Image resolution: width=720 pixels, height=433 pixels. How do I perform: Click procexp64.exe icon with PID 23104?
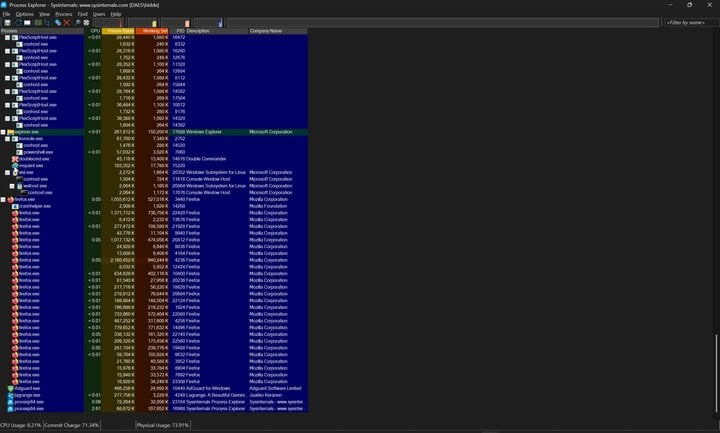(10, 402)
